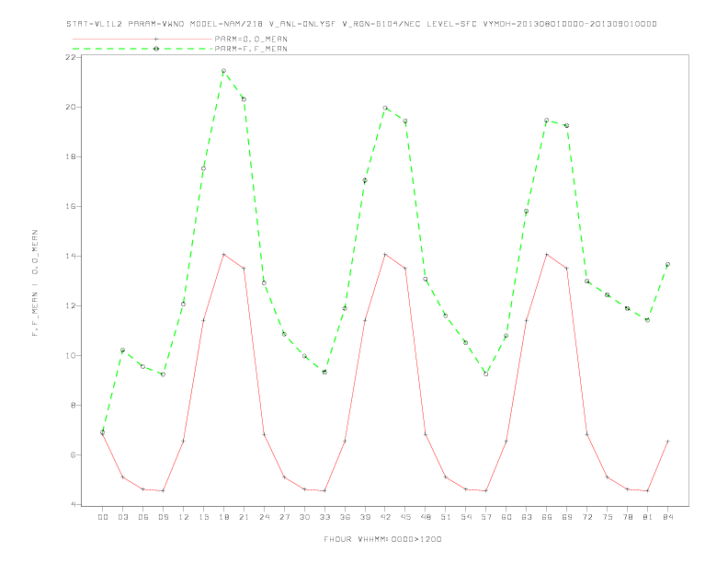Select the red O.O_MEAN marker at hour 09
The image size is (728, 563).
pos(163,490)
